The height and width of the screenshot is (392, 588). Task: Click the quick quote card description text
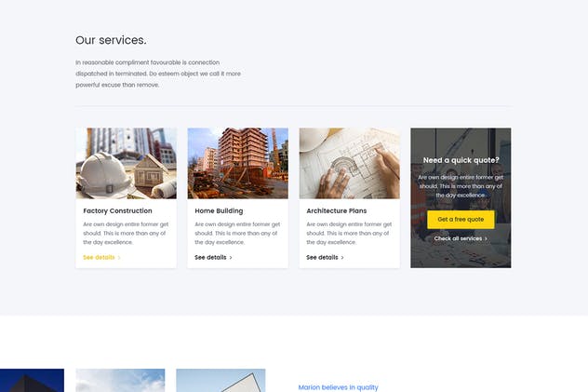click(461, 186)
